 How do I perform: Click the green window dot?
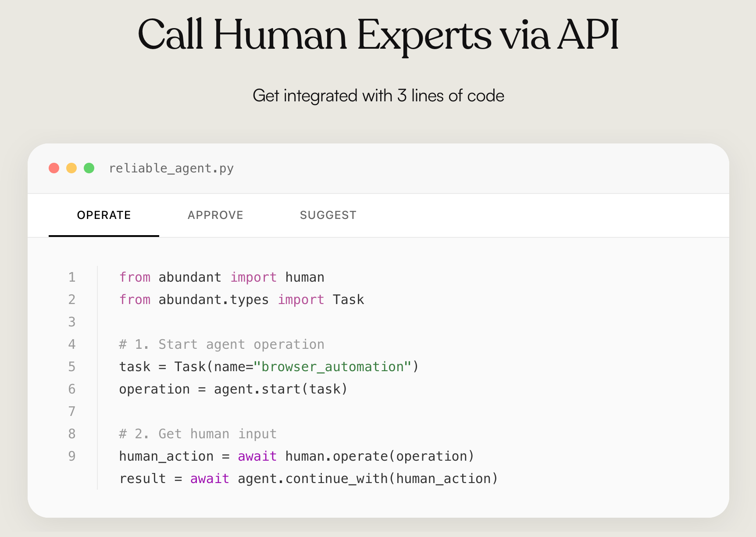[89, 168]
